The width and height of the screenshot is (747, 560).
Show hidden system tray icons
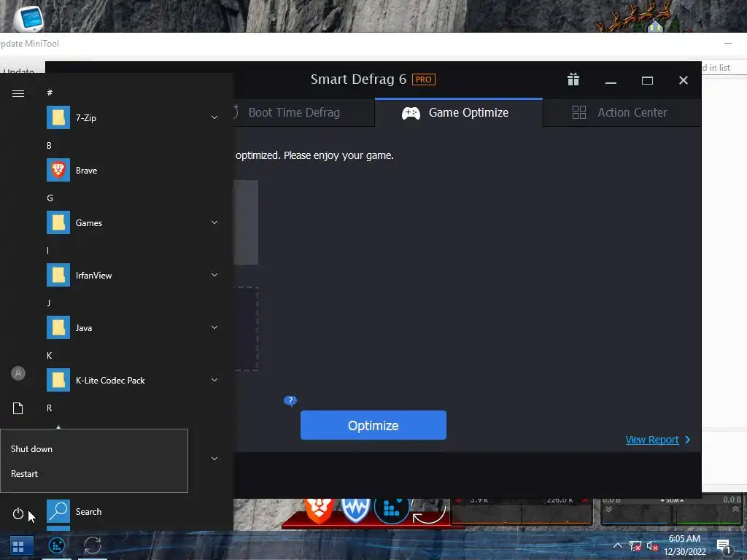[617, 545]
